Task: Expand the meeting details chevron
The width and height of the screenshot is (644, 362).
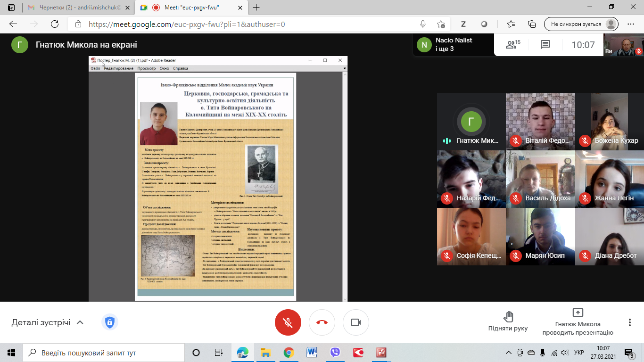Action: [x=80, y=322]
